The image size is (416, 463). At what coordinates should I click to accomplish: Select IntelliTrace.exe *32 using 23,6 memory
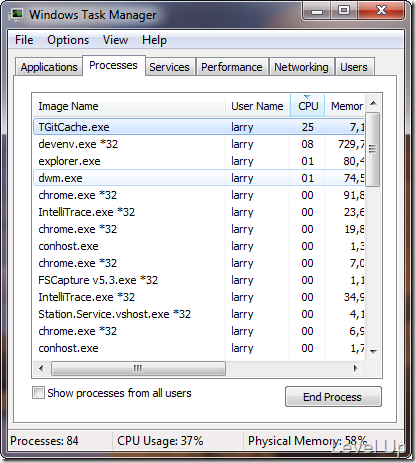tap(199, 212)
